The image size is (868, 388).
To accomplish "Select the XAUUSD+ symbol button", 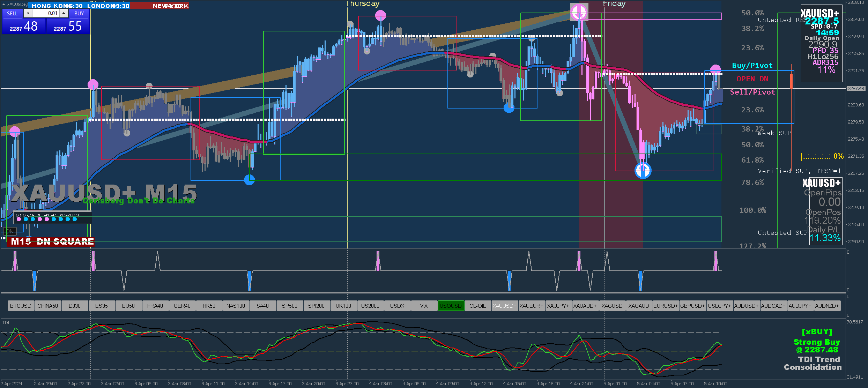I will (504, 306).
